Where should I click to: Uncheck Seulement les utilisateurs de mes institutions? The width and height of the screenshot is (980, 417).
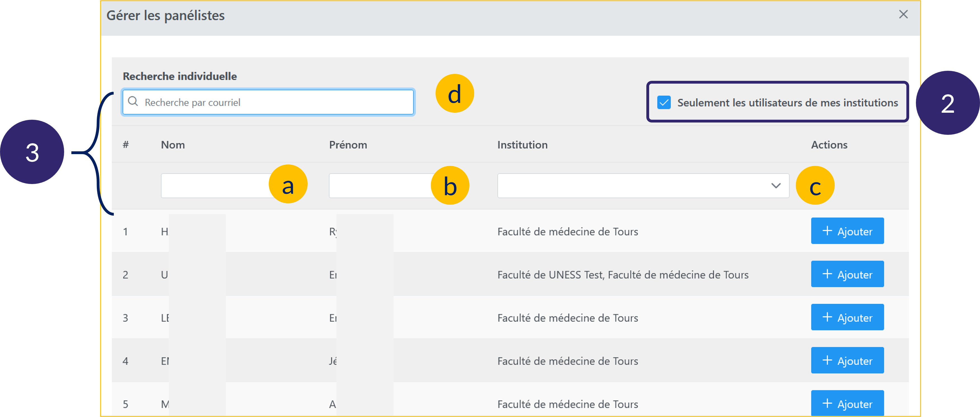point(664,103)
